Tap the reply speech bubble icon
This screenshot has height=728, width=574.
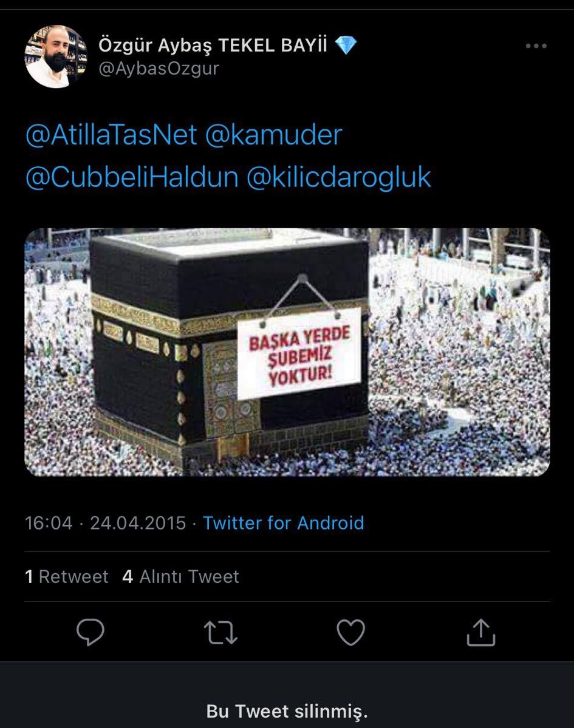[91, 632]
